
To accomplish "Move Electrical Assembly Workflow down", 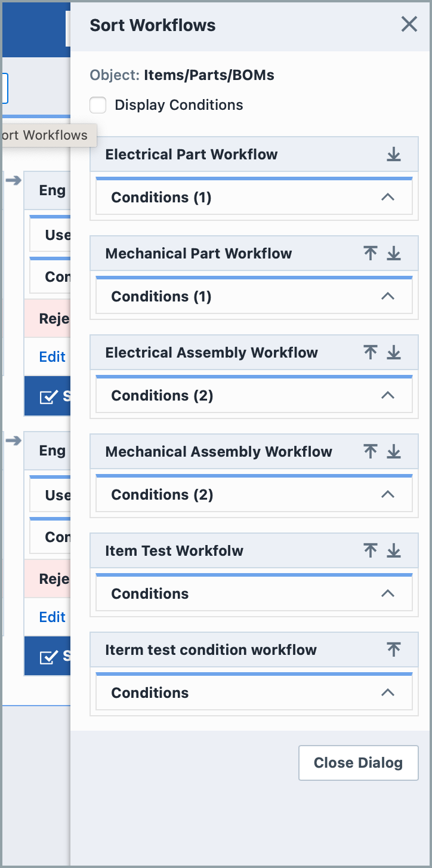I will [x=394, y=352].
